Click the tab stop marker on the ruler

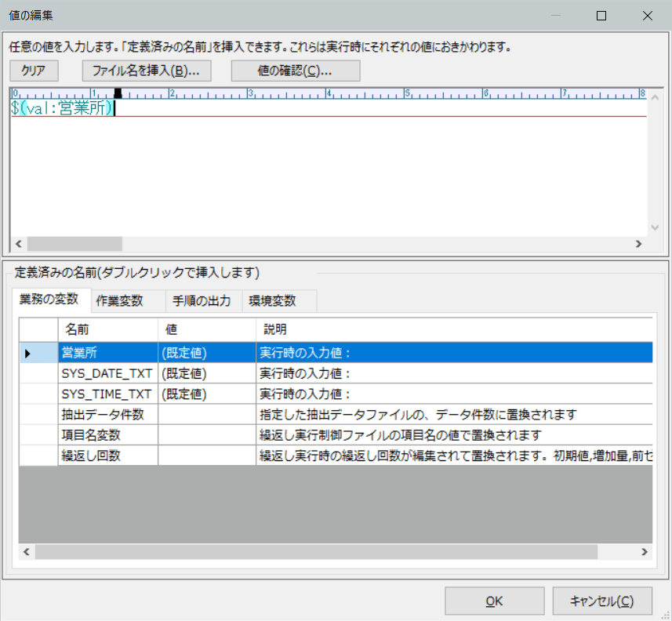[x=116, y=93]
